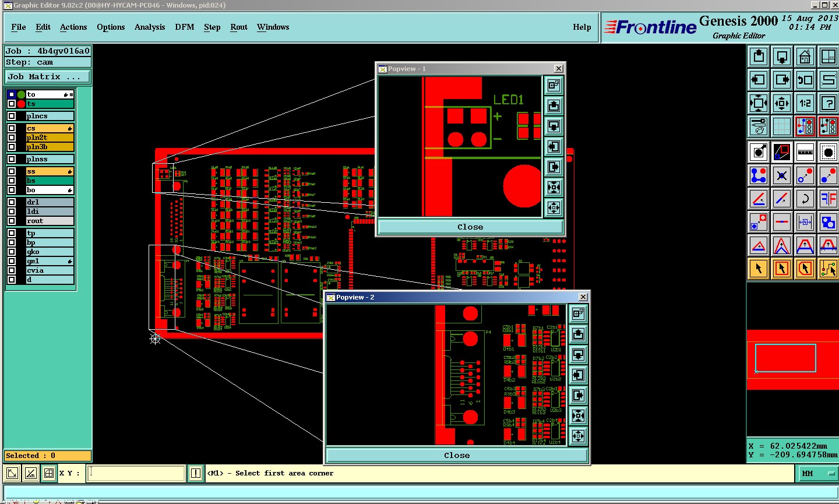This screenshot has width=839, height=504.
Task: Toggle the checkbox for layer ts
Action: point(12,104)
